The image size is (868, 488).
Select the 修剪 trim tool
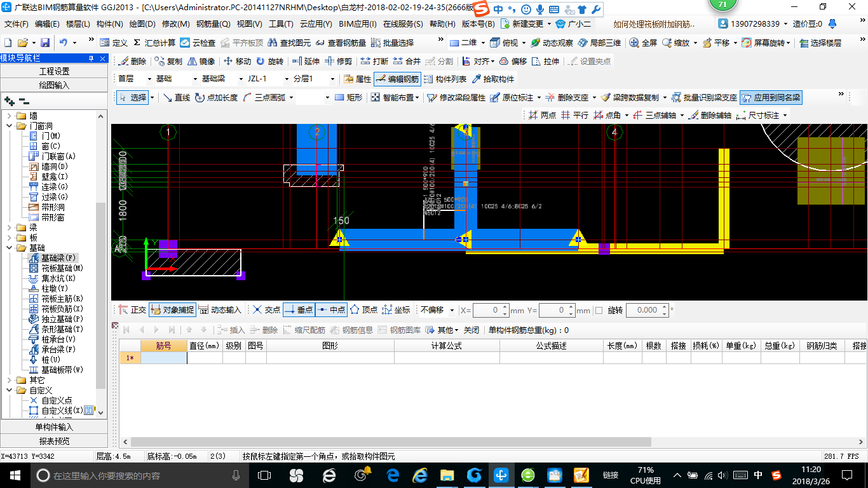click(x=338, y=62)
